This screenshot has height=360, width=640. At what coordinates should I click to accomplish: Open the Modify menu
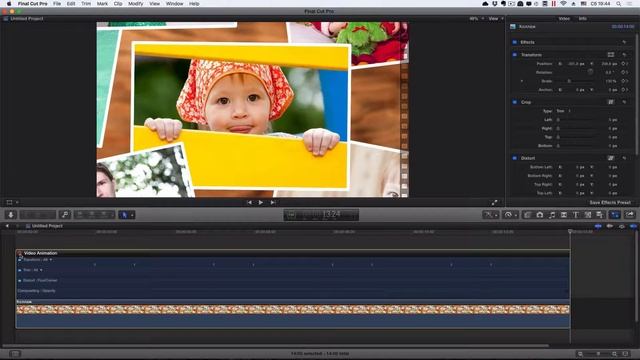136,4
